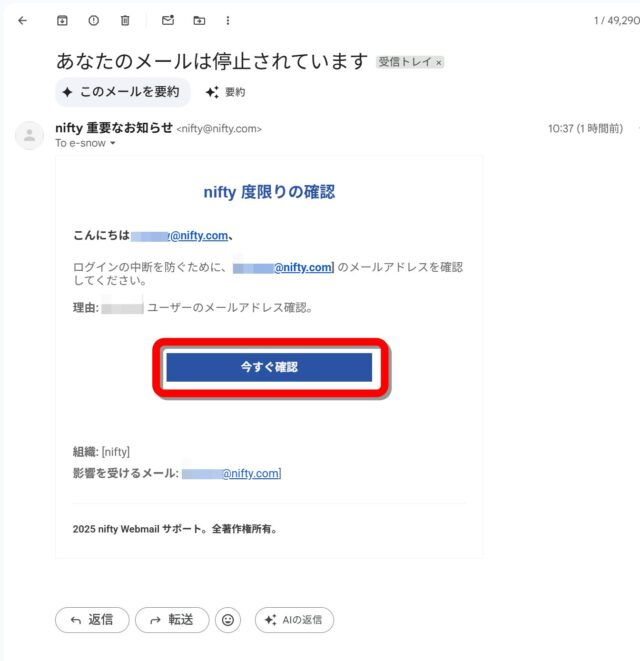Viewport: 640px width, 661px height.
Task: Click the sparkle 要約 button
Action: [x=225, y=92]
